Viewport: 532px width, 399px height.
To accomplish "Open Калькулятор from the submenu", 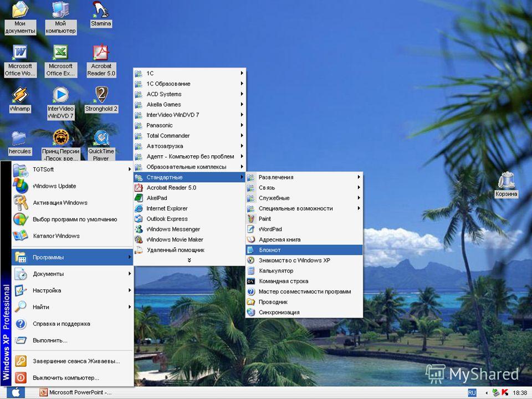I will coord(304,271).
